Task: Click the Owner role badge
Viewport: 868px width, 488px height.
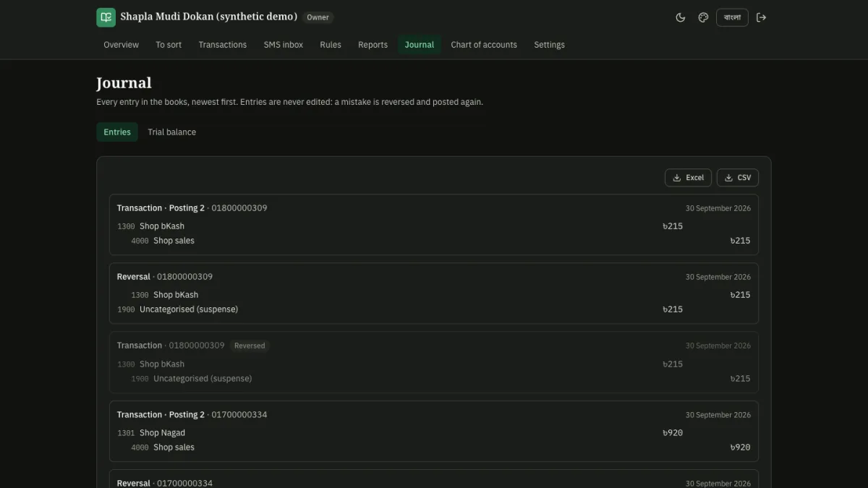Action: click(x=318, y=17)
